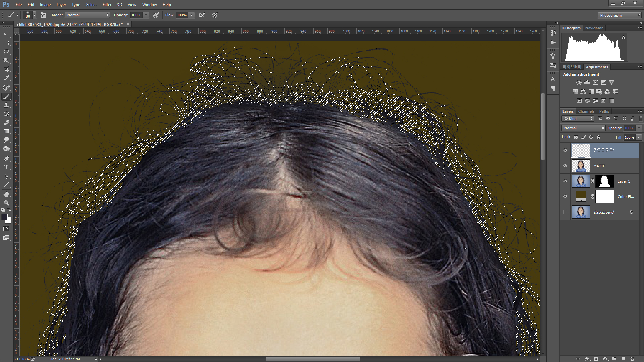Click the Flow percentage input field
The height and width of the screenshot is (362, 644).
(182, 15)
